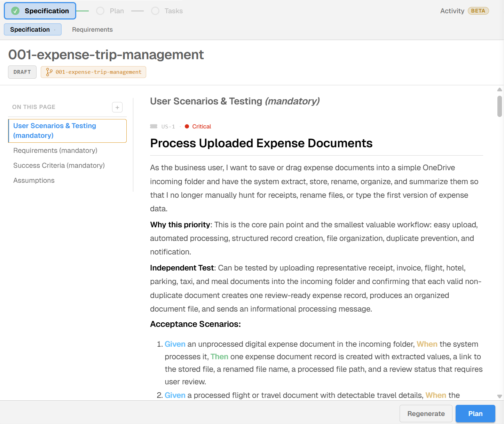Click the scroll down arrow of the scrollbar
This screenshot has height=424, width=504.
tap(499, 396)
